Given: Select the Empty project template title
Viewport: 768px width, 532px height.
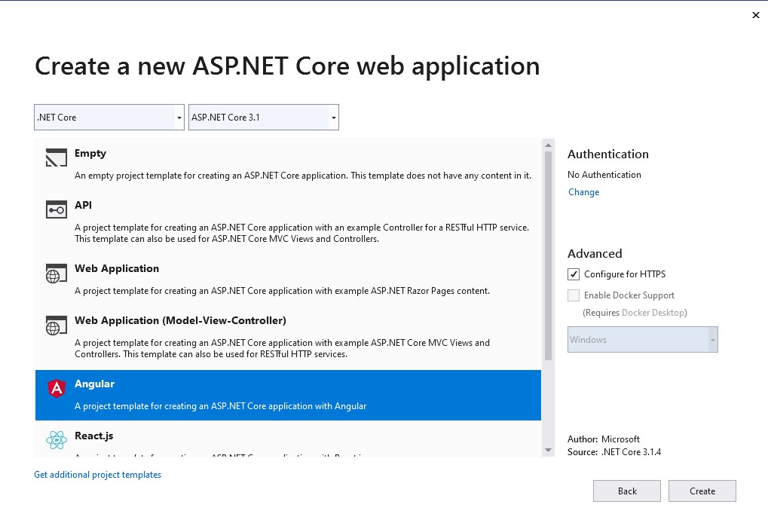Looking at the screenshot, I should click(90, 154).
